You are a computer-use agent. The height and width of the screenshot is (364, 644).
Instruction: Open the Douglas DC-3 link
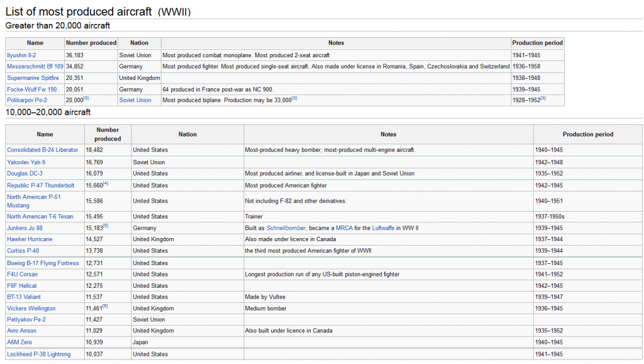25,174
